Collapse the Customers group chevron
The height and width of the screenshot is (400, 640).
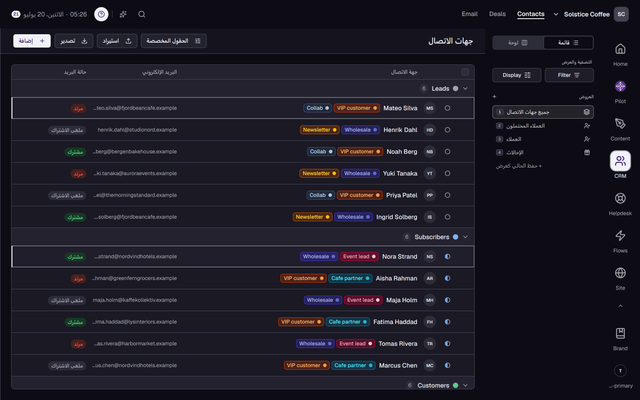coord(465,385)
